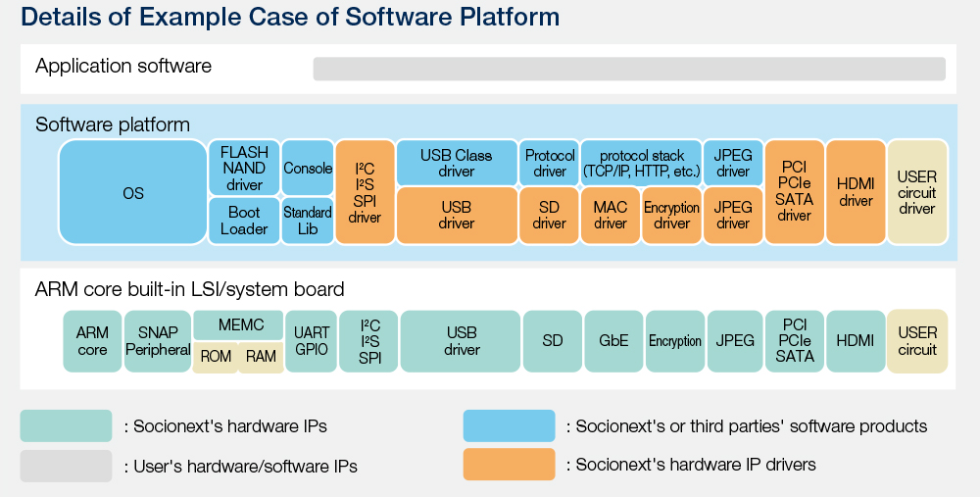
Task: Click the 'Application software' label
Action: pyautogui.click(x=123, y=66)
